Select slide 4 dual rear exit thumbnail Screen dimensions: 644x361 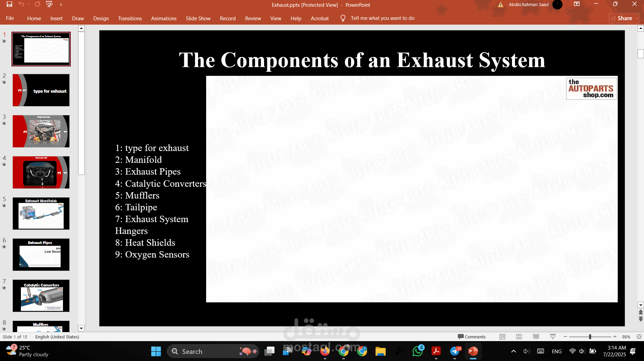[x=41, y=173]
